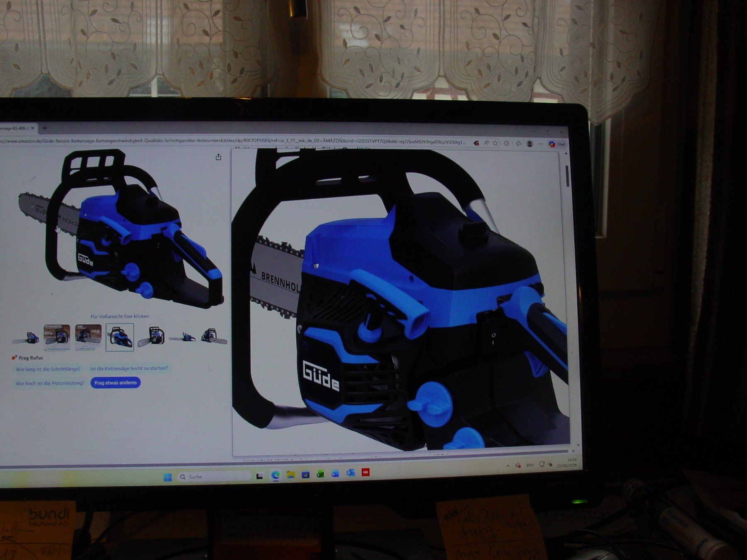The height and width of the screenshot is (560, 747).
Task: Add this page to favorites with the star icon
Action: pyautogui.click(x=495, y=143)
